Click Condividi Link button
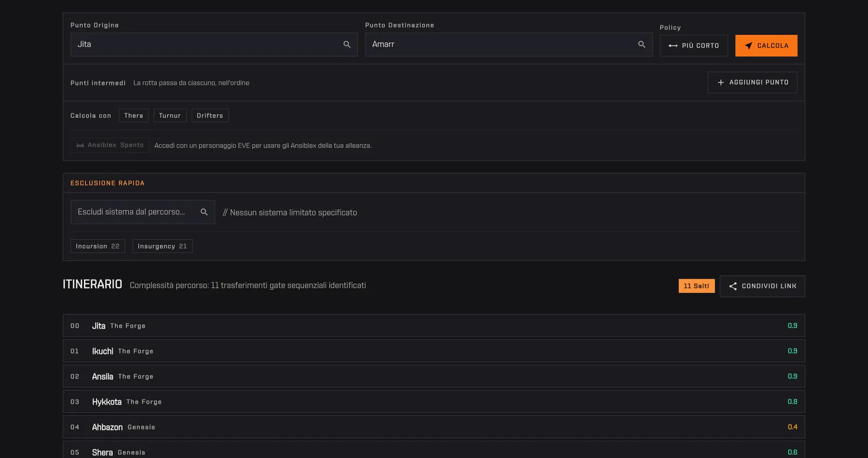Image resolution: width=868 pixels, height=458 pixels. tap(762, 286)
